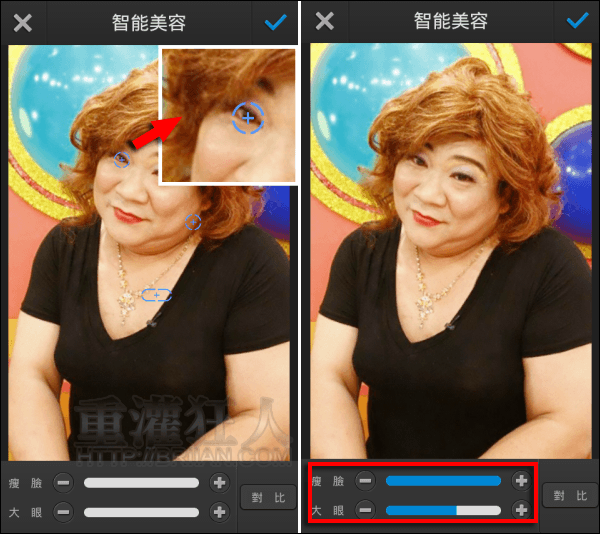Click the blue 大眼 slider on the right screen

point(443,510)
